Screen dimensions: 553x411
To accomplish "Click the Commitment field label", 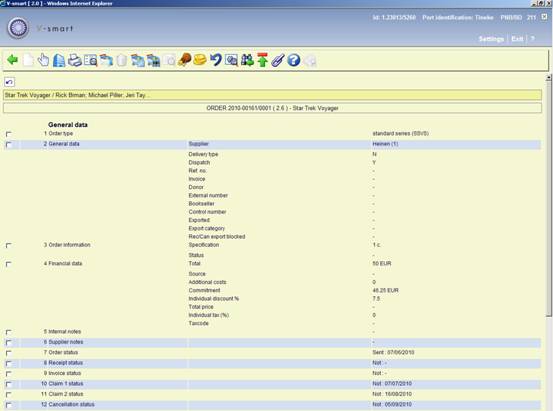I will tap(204, 290).
